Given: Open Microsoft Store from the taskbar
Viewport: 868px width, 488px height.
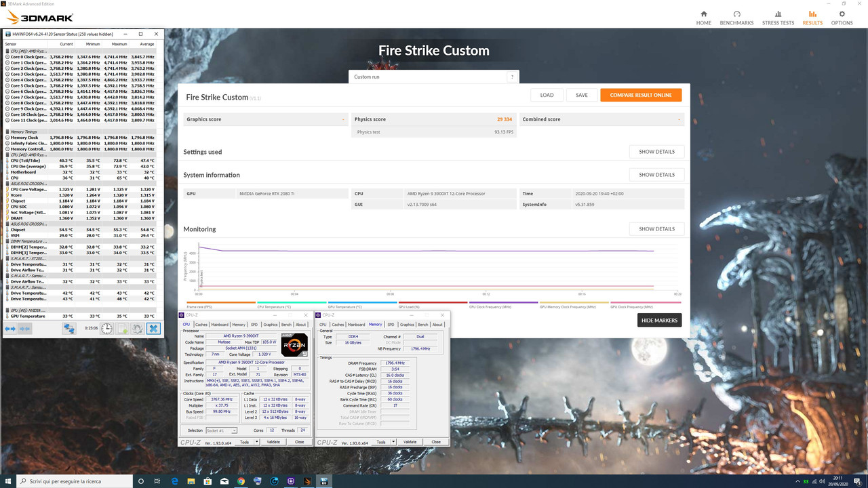Looking at the screenshot, I should [x=208, y=481].
